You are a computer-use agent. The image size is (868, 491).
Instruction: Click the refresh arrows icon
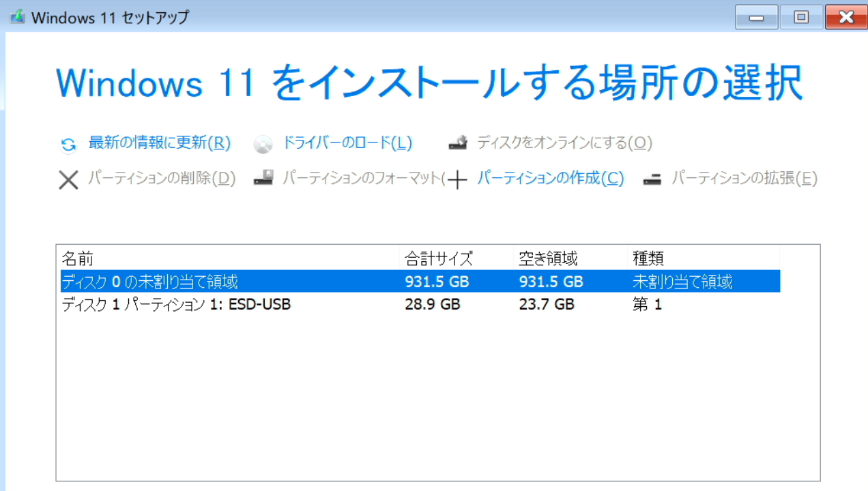click(x=68, y=145)
